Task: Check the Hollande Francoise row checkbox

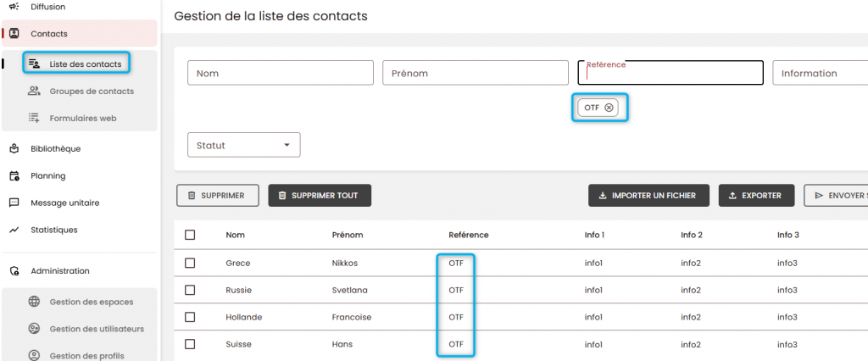Action: tap(190, 317)
